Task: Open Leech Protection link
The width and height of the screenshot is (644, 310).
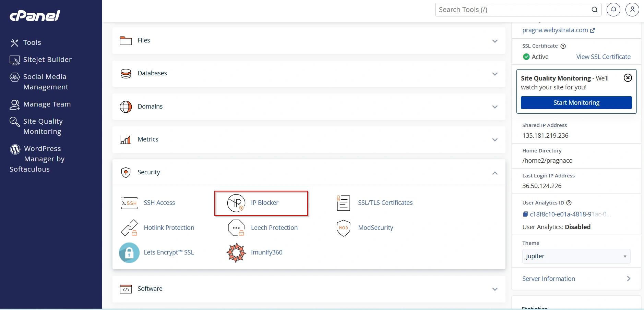Action: click(274, 228)
